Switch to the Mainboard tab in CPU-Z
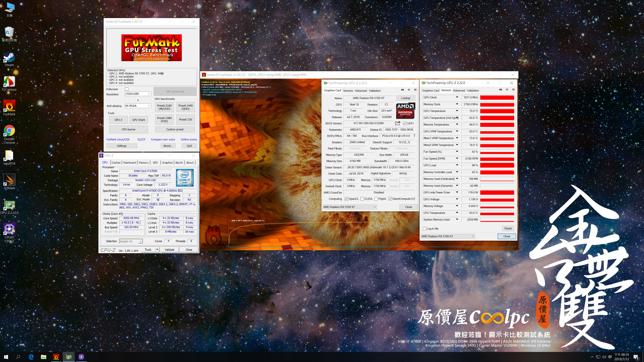The image size is (644, 362). pos(129,163)
